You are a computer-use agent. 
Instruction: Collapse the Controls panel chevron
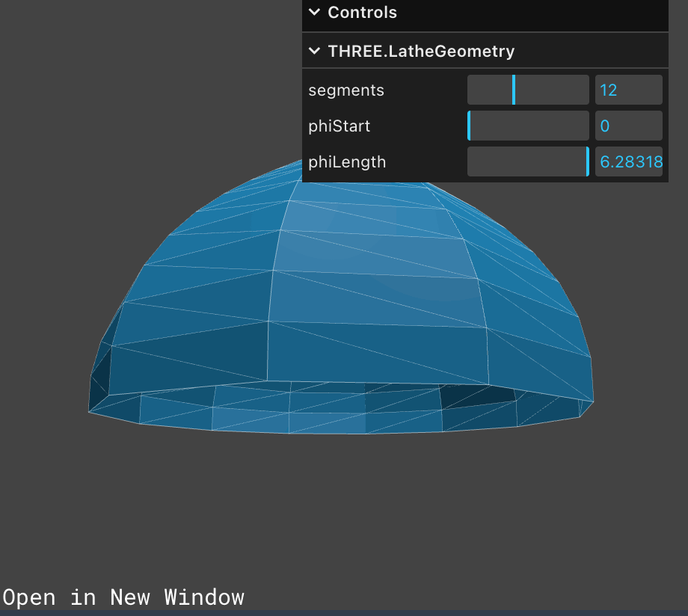314,12
